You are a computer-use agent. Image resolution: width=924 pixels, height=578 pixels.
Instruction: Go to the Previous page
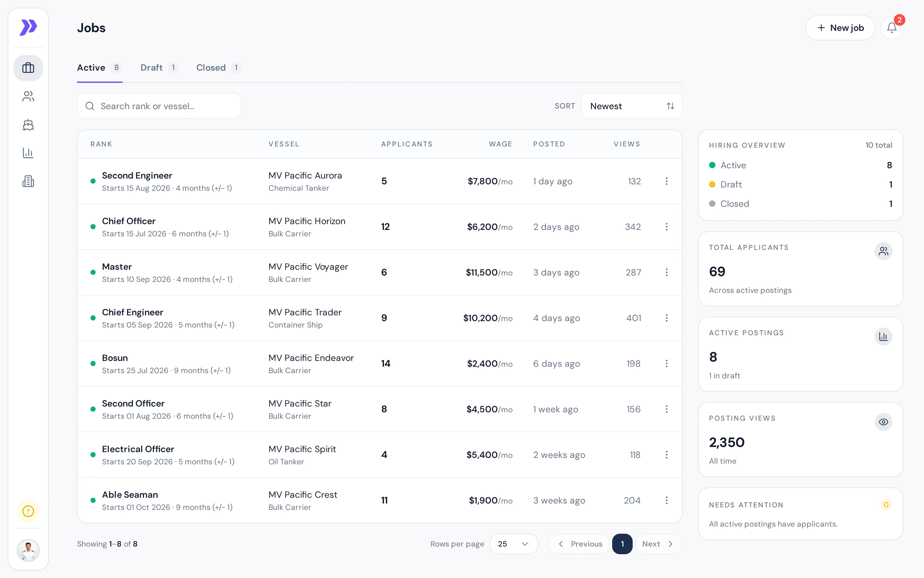tap(580, 544)
